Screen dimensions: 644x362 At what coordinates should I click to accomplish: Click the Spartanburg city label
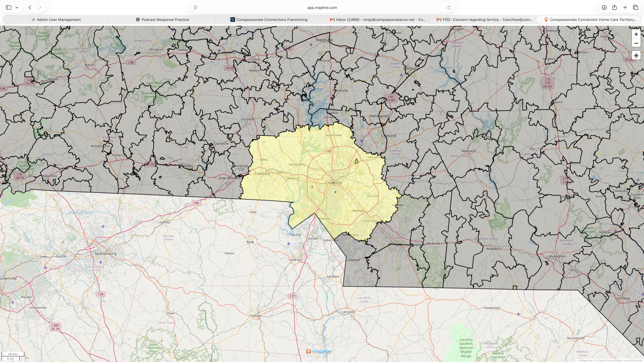click(106, 254)
